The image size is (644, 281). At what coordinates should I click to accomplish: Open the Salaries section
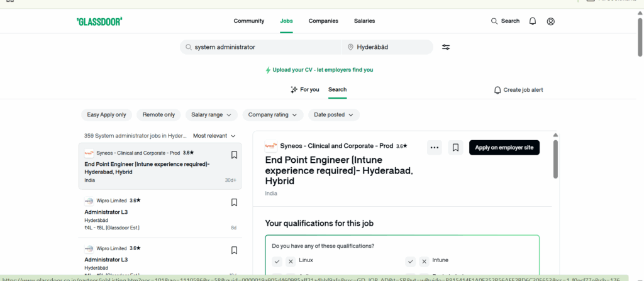[364, 21]
